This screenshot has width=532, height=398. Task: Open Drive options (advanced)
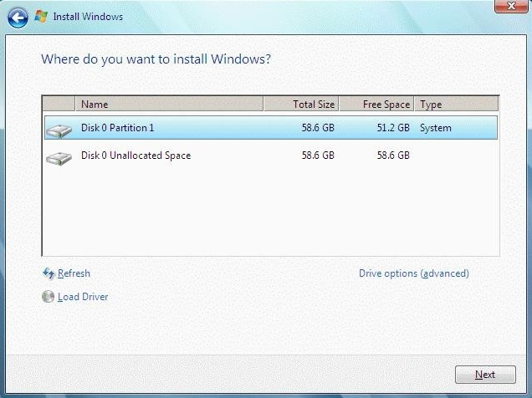414,273
